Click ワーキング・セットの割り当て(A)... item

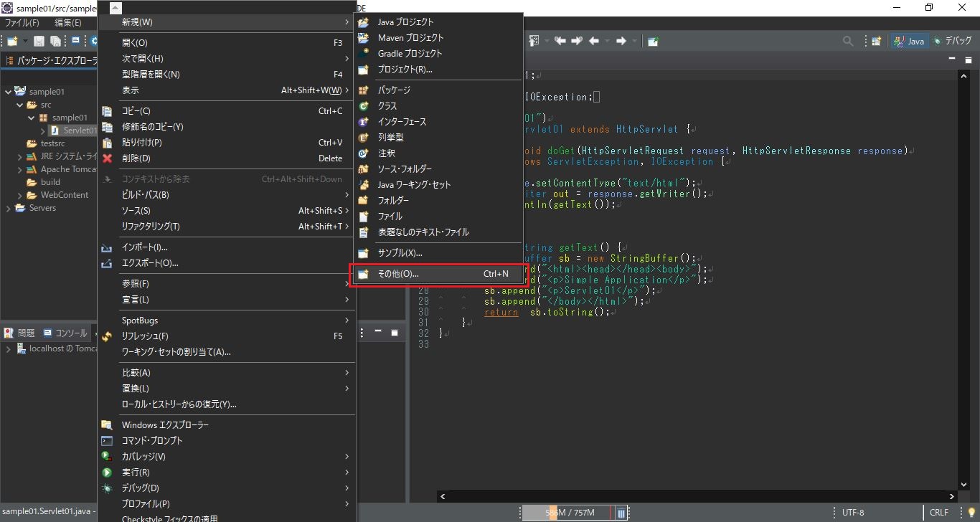227,352
